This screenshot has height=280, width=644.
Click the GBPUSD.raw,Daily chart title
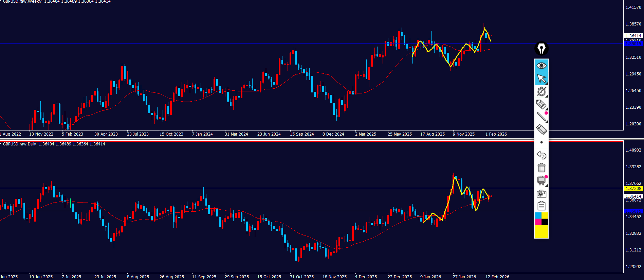pyautogui.click(x=20, y=144)
